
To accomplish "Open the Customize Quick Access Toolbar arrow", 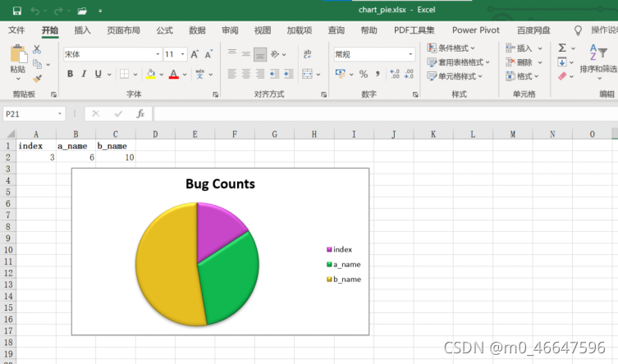I will [x=100, y=11].
